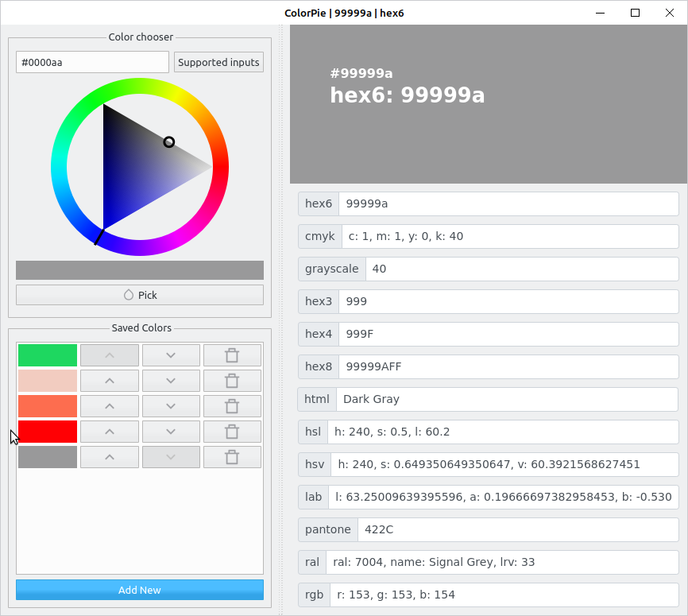Click the hue ring marker on wheel
This screenshot has height=616, width=688.
[x=99, y=237]
